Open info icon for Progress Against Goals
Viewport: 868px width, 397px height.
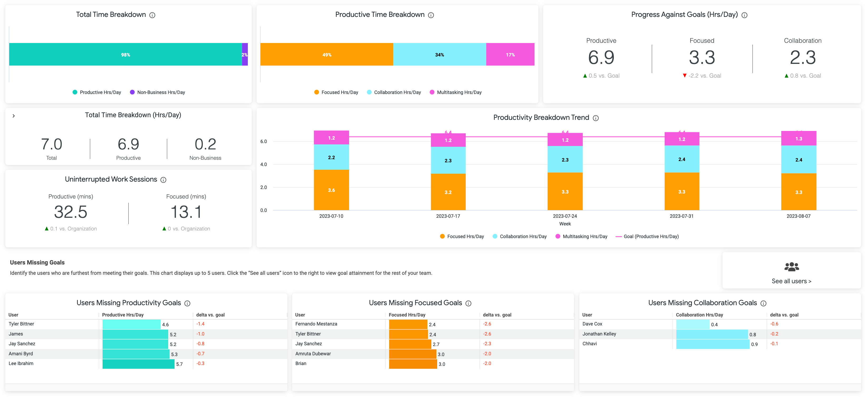click(744, 15)
